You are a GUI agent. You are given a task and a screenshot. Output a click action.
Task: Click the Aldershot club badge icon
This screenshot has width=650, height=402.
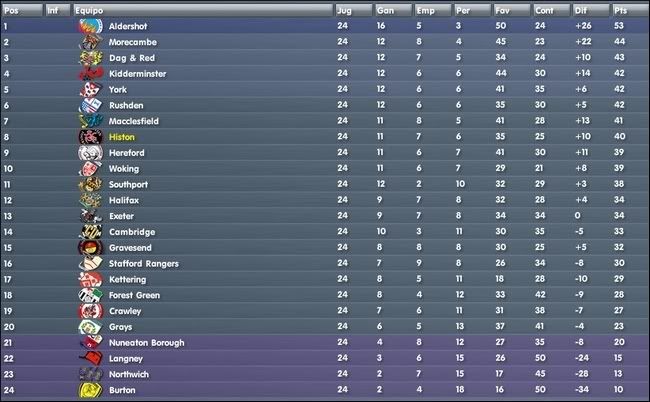90,26
